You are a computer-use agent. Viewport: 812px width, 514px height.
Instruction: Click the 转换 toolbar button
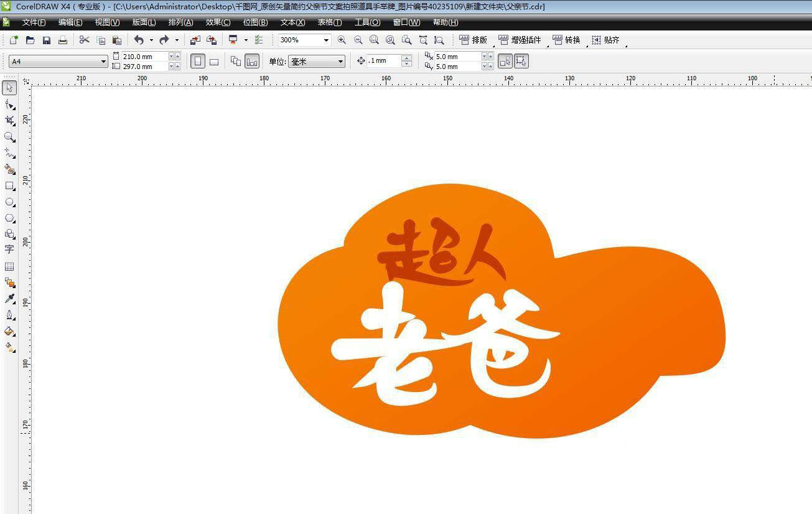566,40
